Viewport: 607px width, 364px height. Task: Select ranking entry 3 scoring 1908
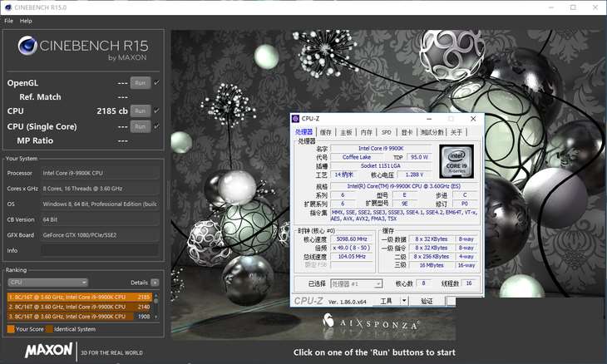(x=79, y=317)
